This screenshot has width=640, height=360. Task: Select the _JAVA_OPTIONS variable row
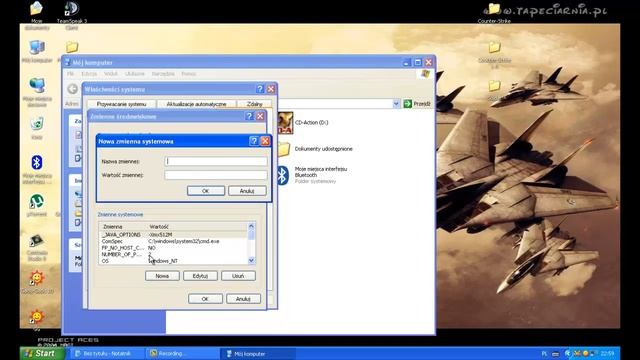tap(173, 235)
